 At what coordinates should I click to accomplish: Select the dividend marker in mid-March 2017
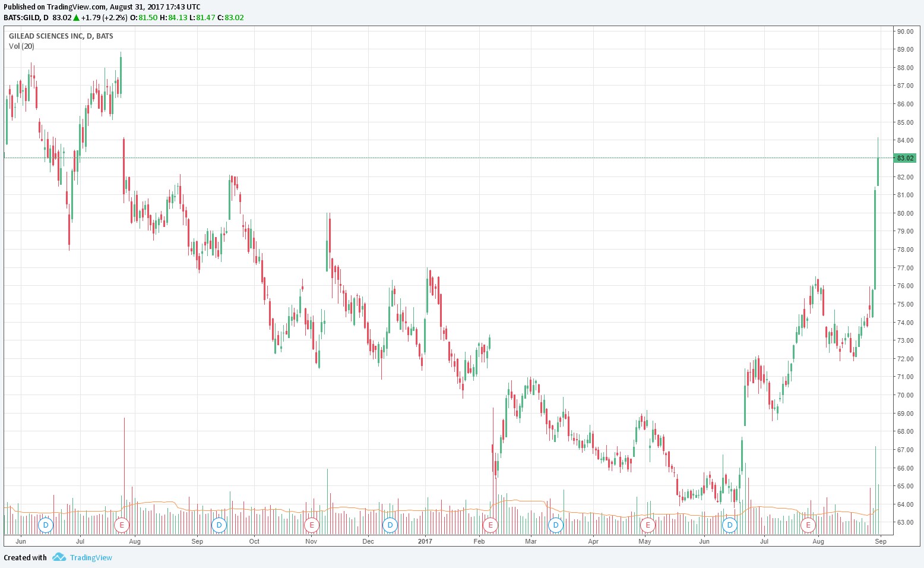pyautogui.click(x=556, y=525)
